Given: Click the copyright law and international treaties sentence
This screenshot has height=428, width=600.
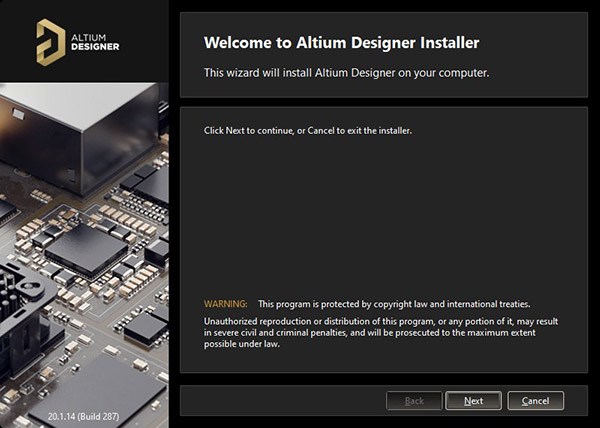Looking at the screenshot, I should pos(394,303).
